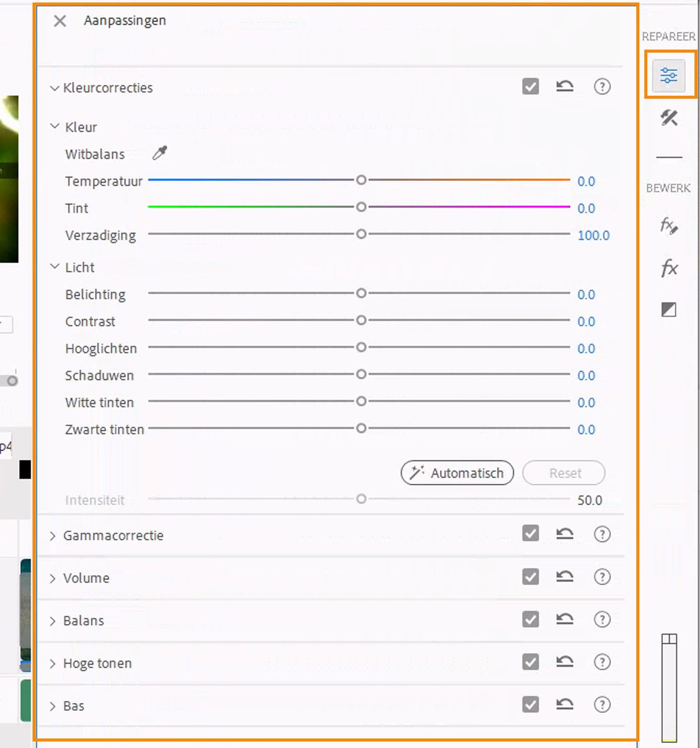
Task: Click the audio level meter in sidebar
Action: (x=669, y=688)
